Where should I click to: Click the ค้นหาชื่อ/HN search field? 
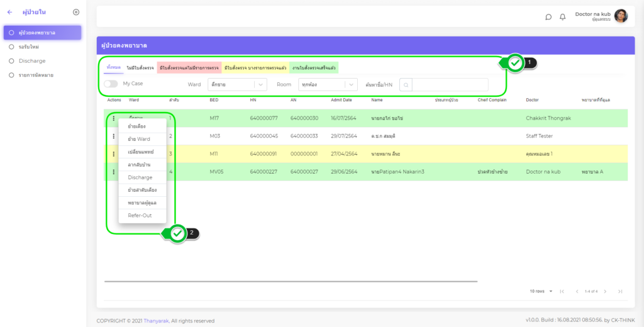click(449, 84)
